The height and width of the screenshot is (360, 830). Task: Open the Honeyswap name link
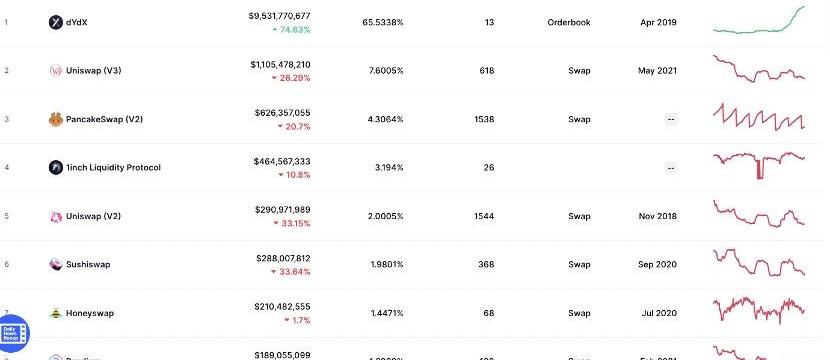[x=89, y=313]
